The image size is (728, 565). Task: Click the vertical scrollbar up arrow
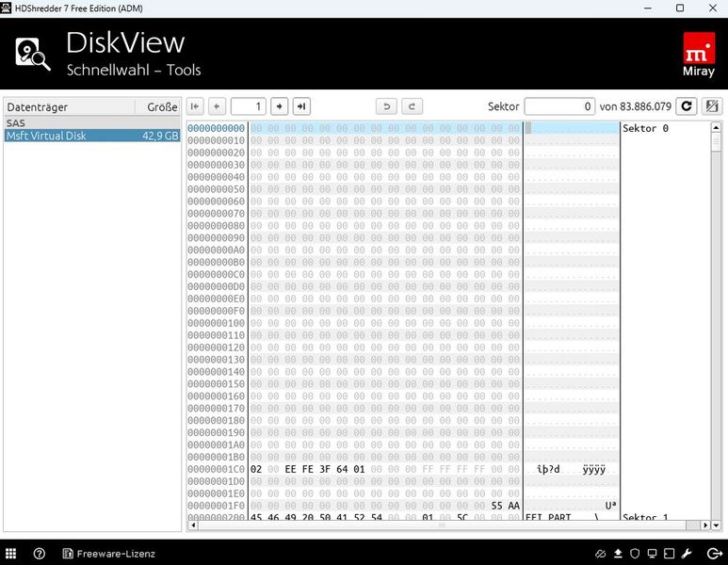(x=716, y=127)
